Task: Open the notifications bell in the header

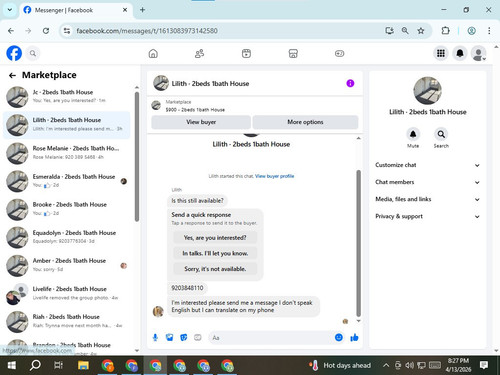Action: [460, 53]
